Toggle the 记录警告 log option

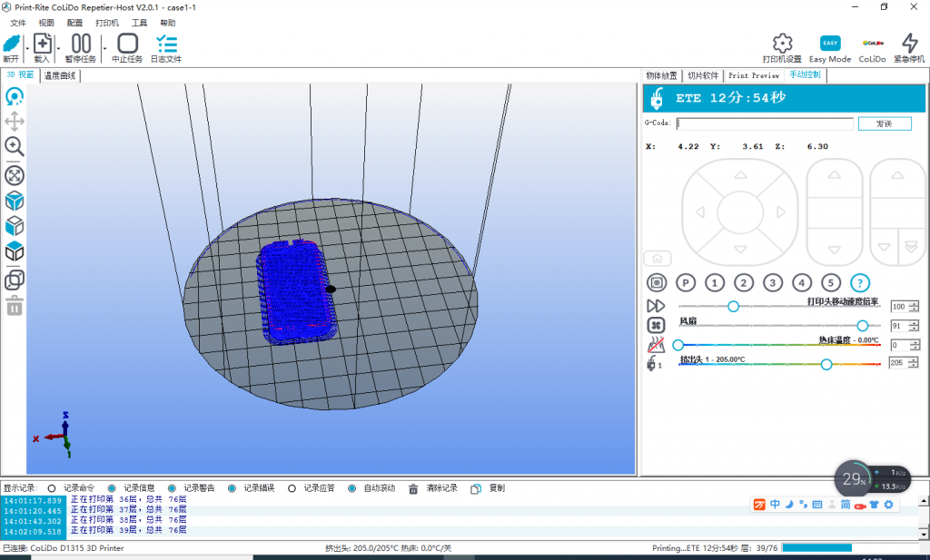tap(172, 488)
